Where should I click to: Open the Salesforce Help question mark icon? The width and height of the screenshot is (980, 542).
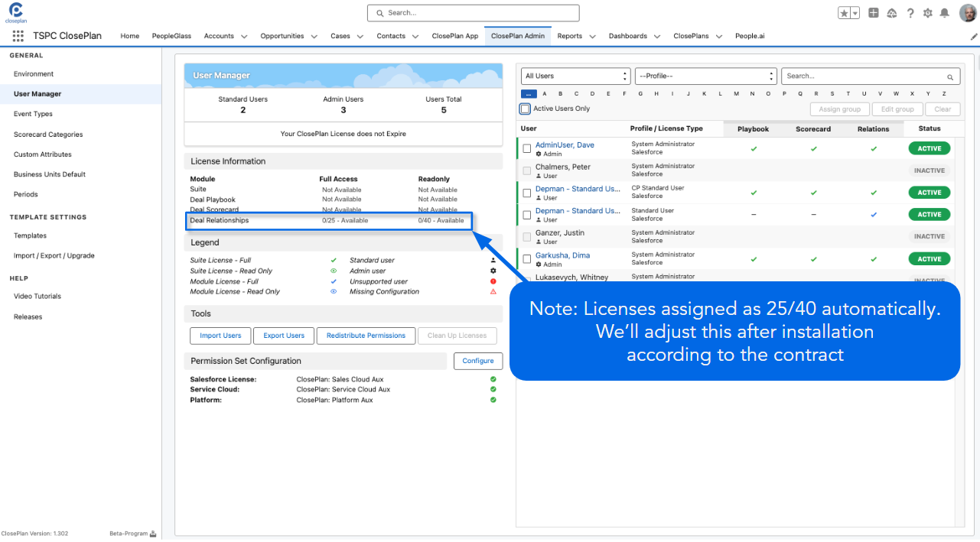pos(910,13)
